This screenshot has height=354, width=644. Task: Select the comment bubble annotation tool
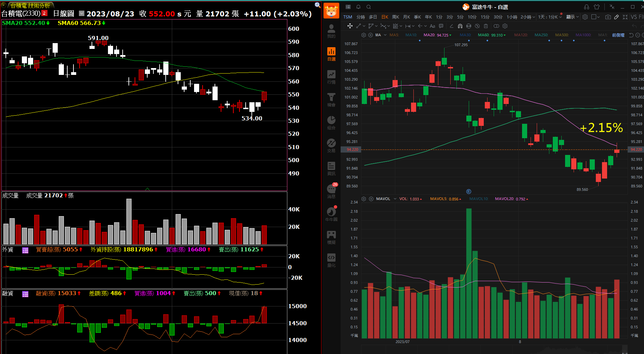(441, 26)
